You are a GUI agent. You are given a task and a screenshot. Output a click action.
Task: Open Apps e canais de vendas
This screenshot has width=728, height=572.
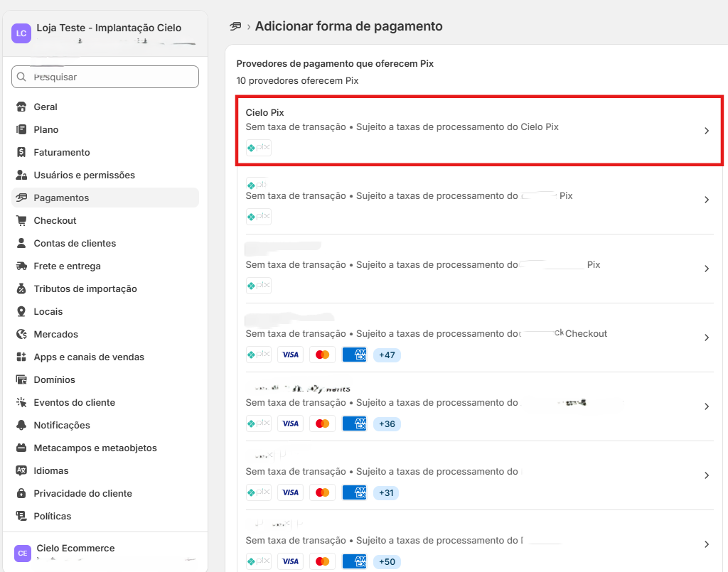pyautogui.click(x=105, y=357)
